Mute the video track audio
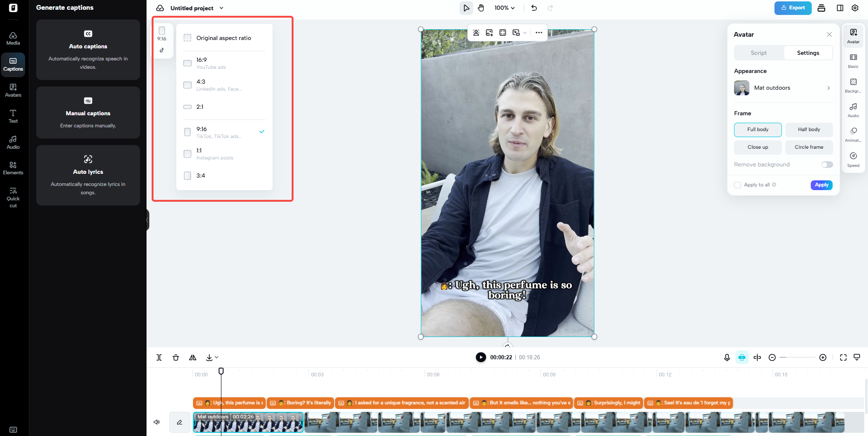This screenshot has width=868, height=436. (x=157, y=422)
